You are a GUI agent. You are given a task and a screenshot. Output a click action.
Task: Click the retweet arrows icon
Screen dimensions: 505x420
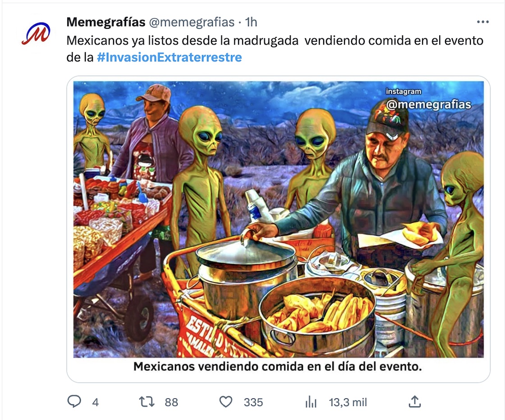coord(147,402)
